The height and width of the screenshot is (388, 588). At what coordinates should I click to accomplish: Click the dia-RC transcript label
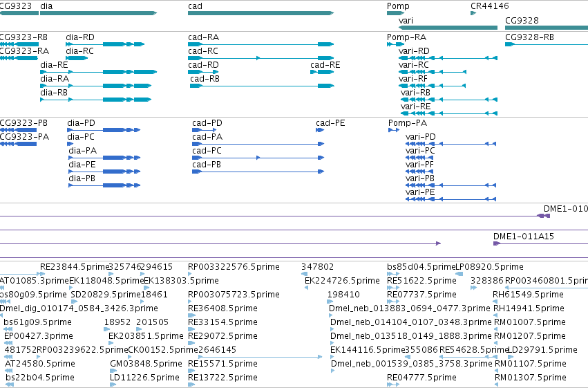point(80,51)
